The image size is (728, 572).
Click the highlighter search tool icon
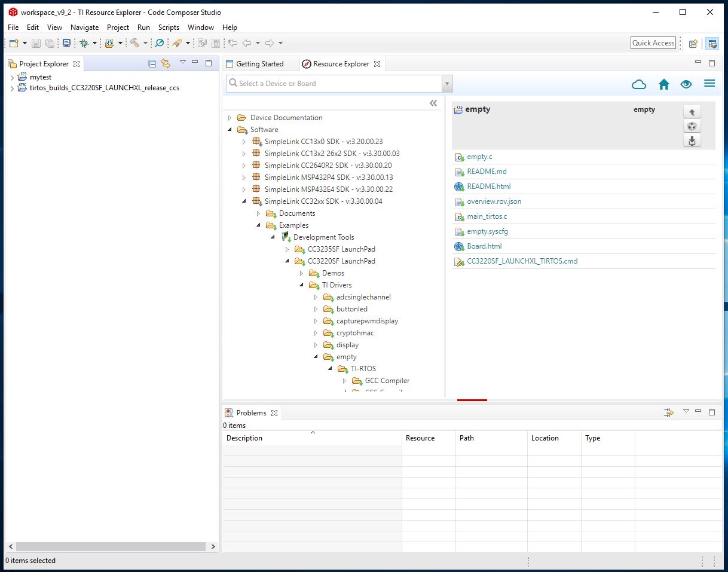click(x=177, y=43)
